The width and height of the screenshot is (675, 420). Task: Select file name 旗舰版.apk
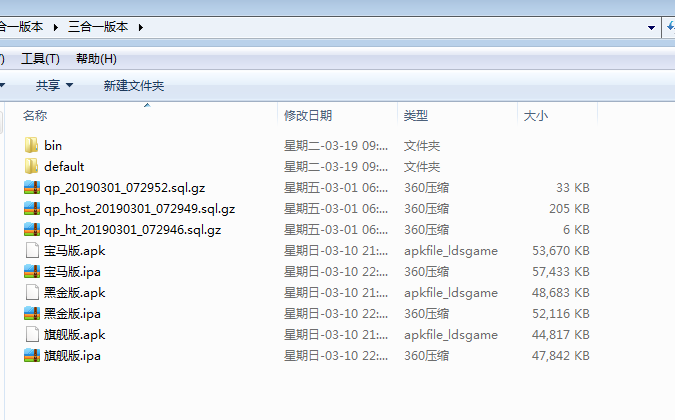pyautogui.click(x=74, y=335)
